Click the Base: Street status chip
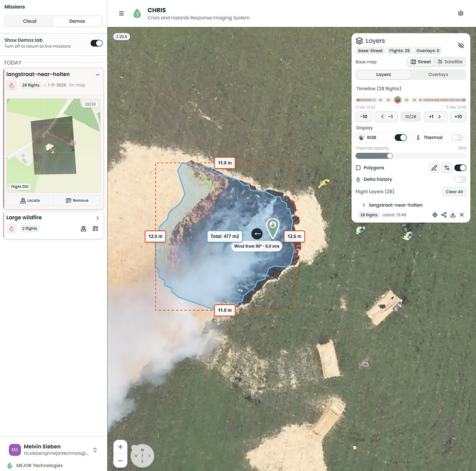The image size is (476, 471). (x=370, y=51)
